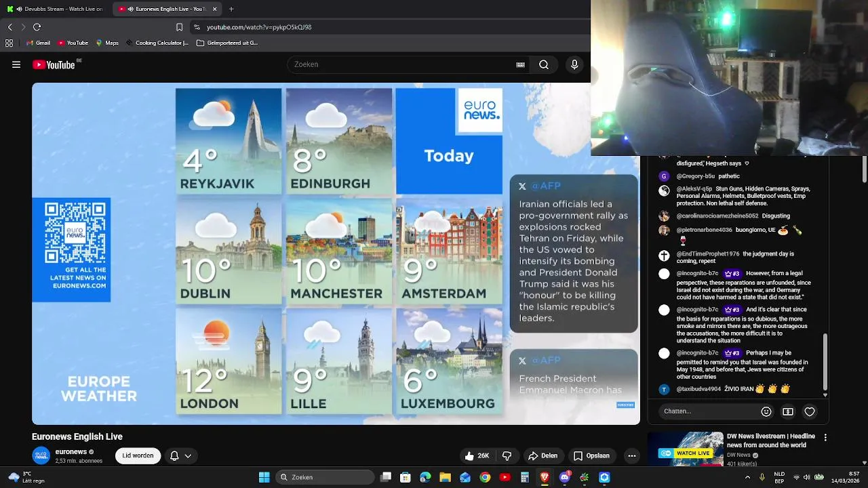Click NLD BEP language indicator

coord(779,477)
